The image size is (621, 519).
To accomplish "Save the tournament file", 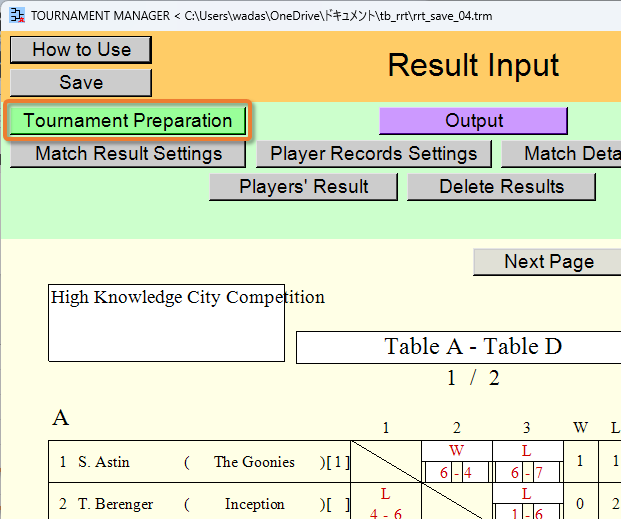I will 81,82.
